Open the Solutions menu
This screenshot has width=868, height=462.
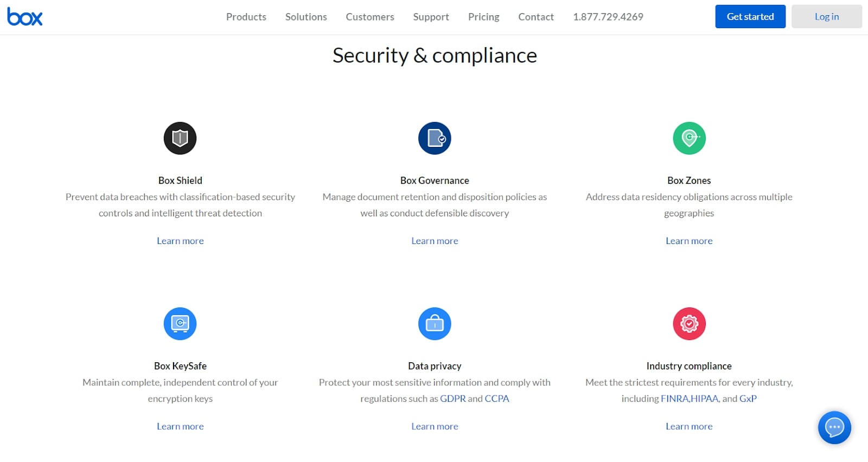306,17
